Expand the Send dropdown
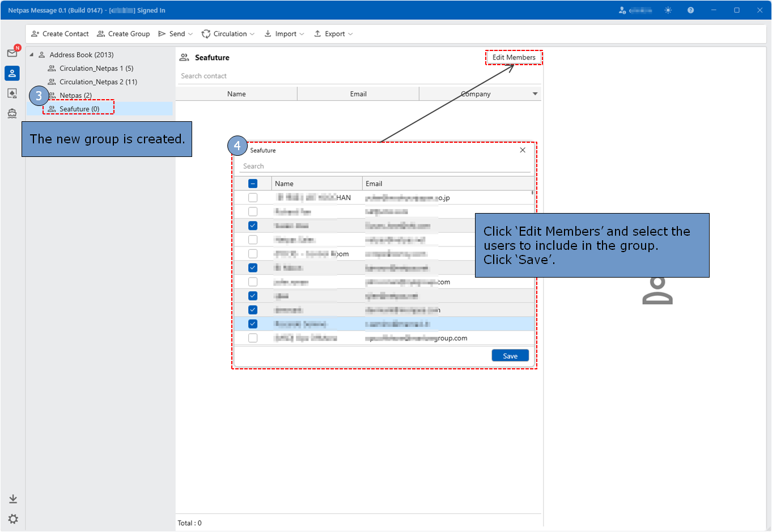The image size is (772, 532). [x=176, y=34]
